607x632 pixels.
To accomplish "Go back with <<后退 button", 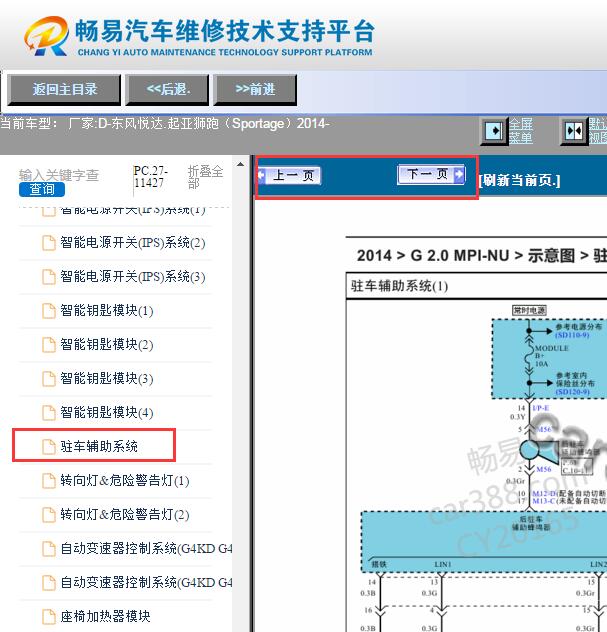I will [167, 89].
